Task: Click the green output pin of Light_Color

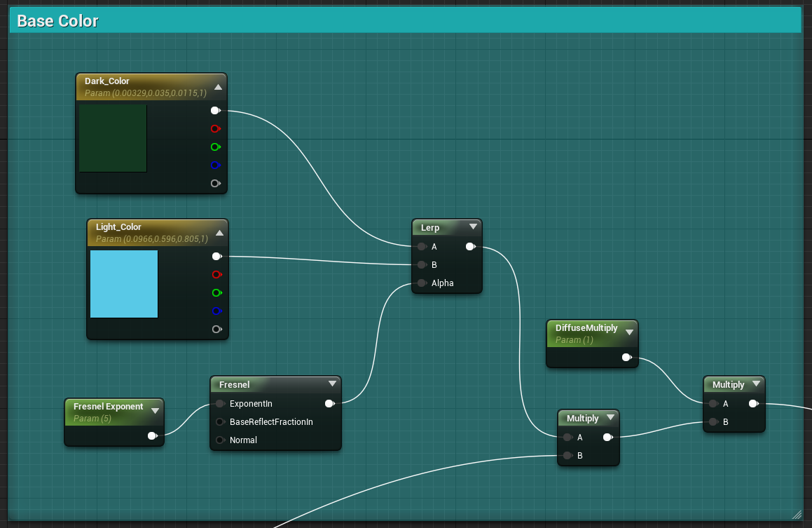Action: pos(216,293)
